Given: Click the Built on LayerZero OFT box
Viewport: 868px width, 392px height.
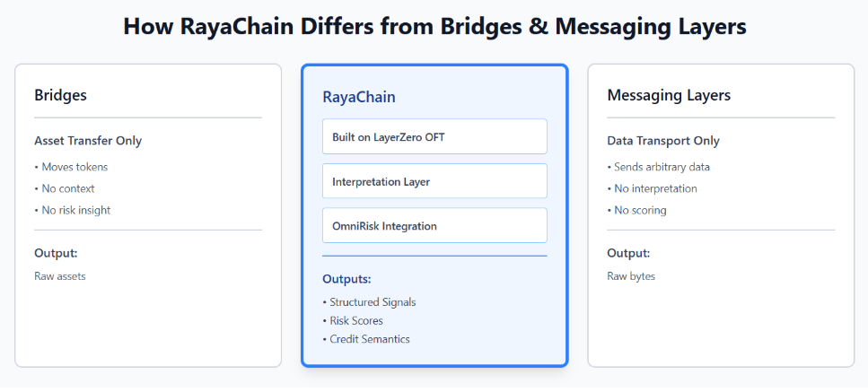Looking at the screenshot, I should (434, 136).
